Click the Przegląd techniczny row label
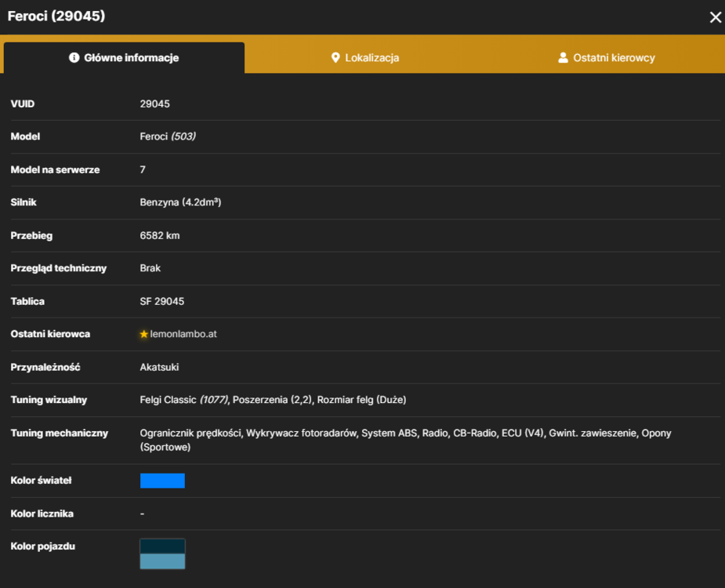 click(59, 268)
